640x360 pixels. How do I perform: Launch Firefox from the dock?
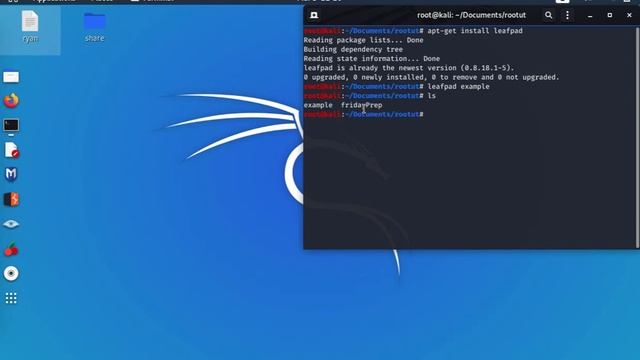[x=11, y=100]
